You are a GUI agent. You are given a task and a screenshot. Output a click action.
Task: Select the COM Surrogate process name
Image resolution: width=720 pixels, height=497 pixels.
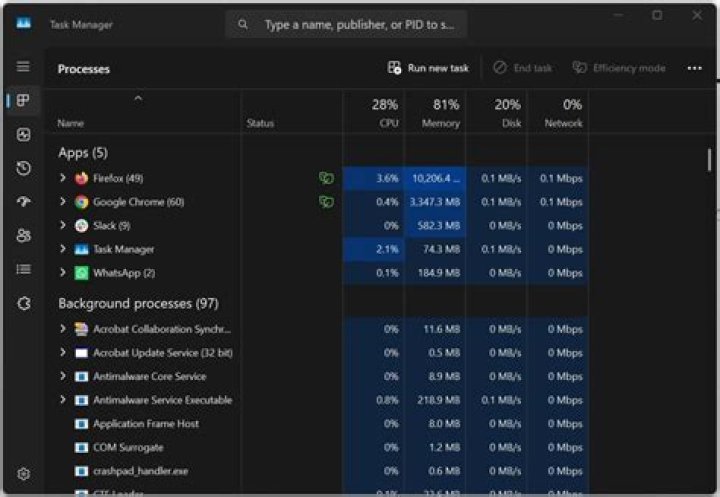click(128, 447)
